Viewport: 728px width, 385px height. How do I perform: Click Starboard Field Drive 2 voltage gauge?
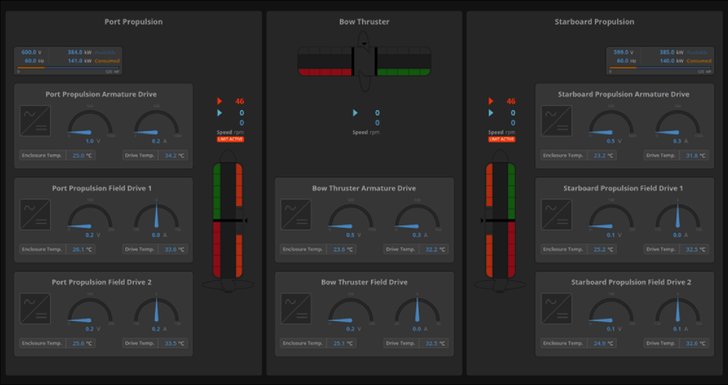(611, 311)
